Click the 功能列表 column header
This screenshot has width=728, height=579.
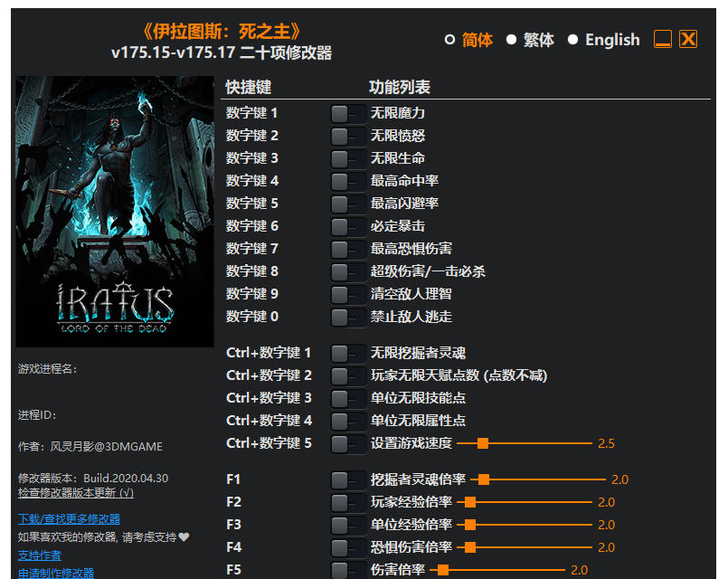coord(400,87)
